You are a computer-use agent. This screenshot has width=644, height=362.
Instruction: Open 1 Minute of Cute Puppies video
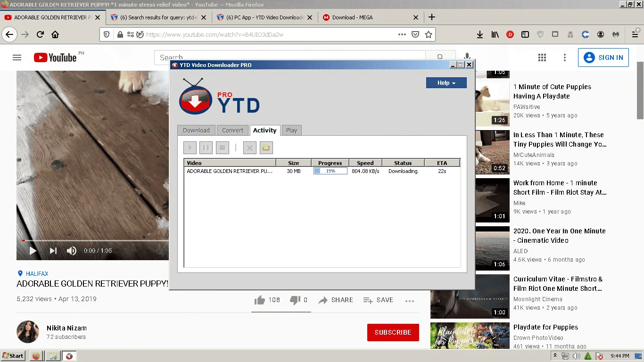552,91
